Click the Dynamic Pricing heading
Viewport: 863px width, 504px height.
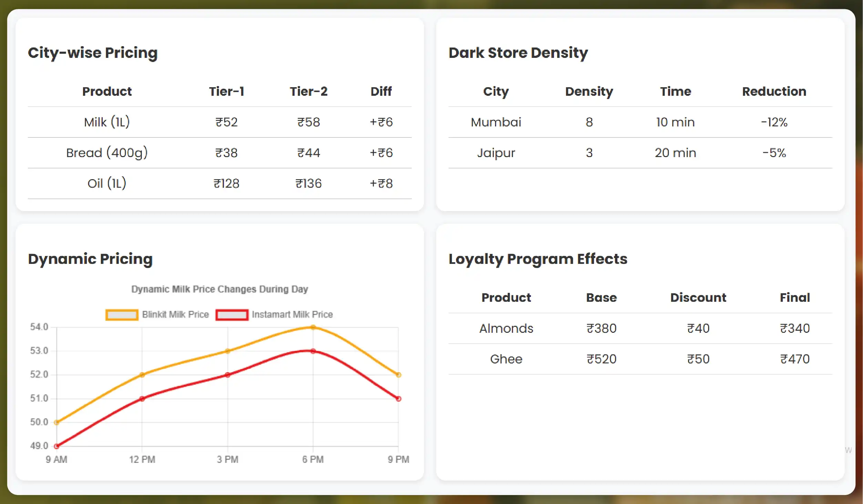click(x=90, y=259)
